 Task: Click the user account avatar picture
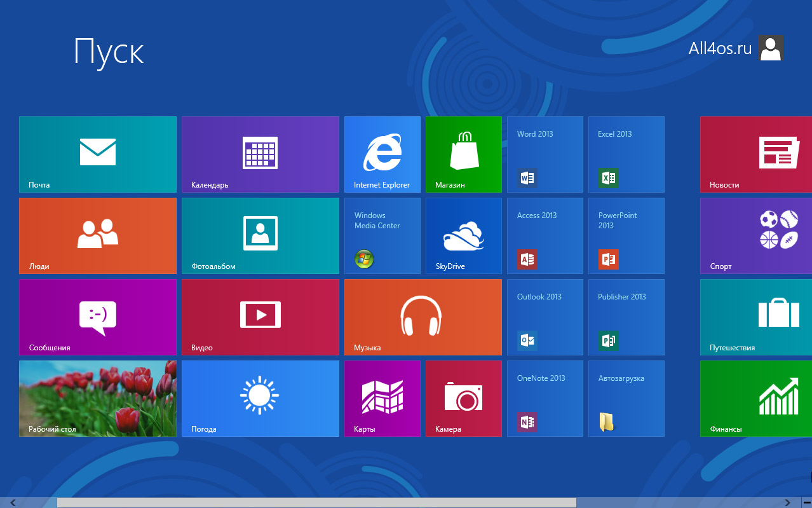click(771, 48)
